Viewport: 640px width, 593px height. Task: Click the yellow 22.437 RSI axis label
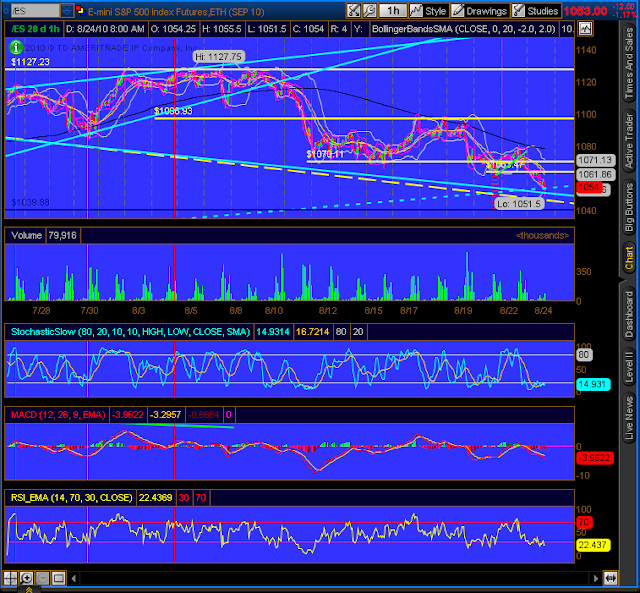592,545
